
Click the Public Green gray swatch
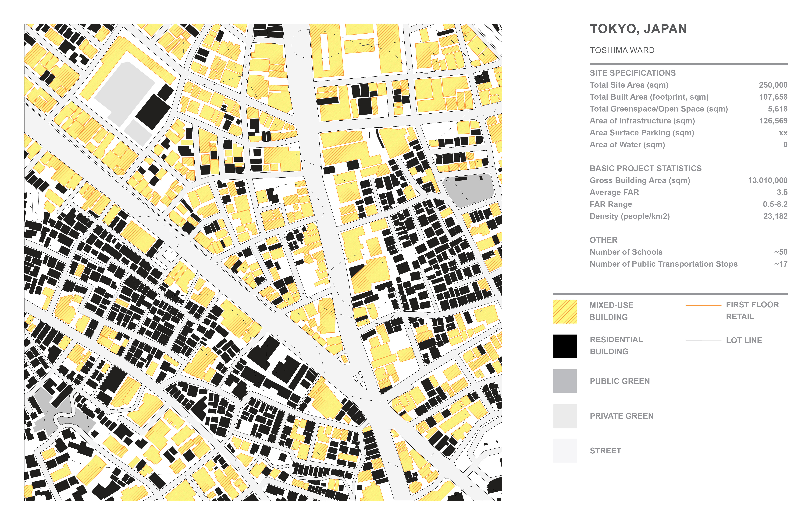point(565,381)
